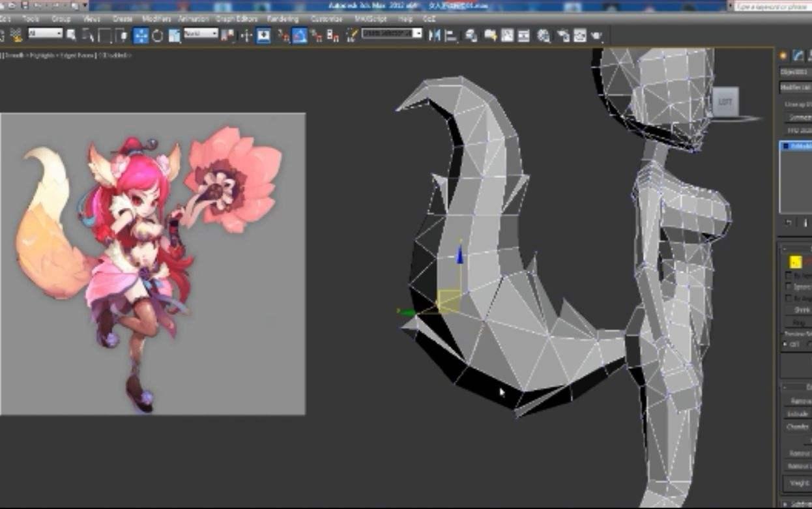Click the Extrude button
This screenshot has height=509, width=812.
pyautogui.click(x=799, y=414)
